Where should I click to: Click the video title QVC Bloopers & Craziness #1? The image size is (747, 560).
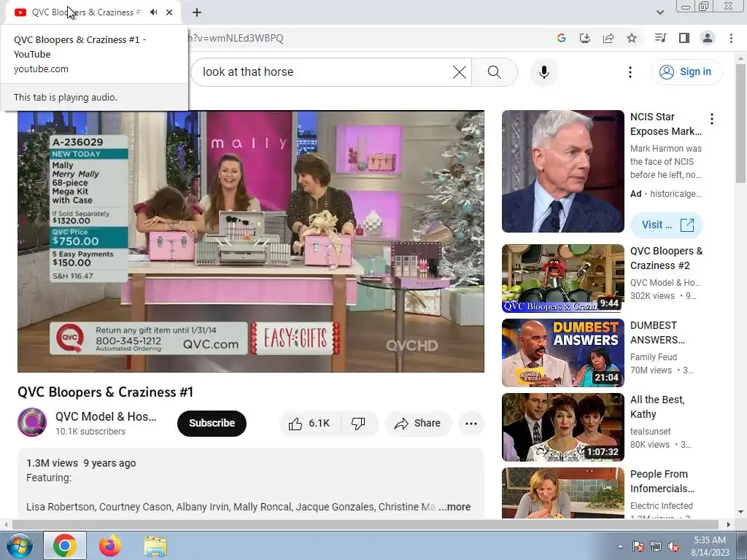click(x=105, y=392)
